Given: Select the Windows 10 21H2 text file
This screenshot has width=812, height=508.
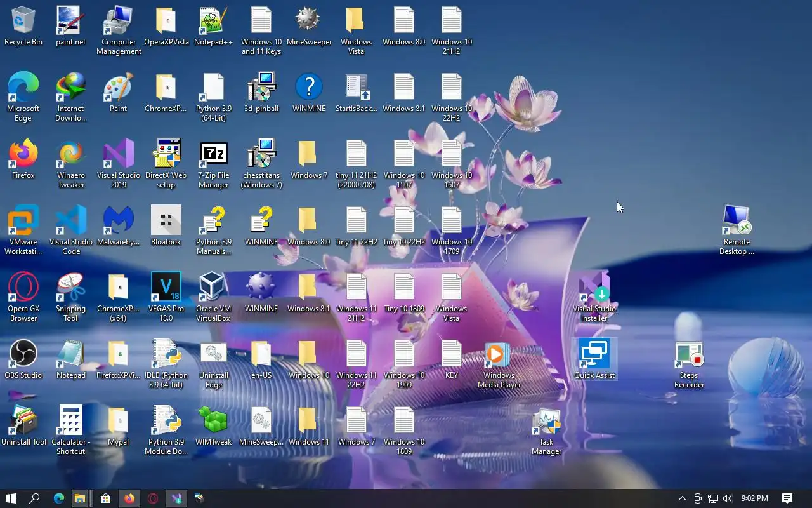Looking at the screenshot, I should (x=452, y=31).
